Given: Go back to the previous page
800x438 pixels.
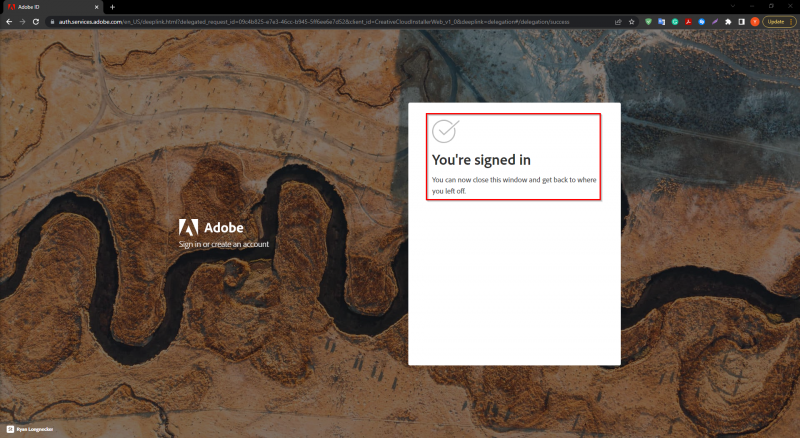Looking at the screenshot, I should coord(9,22).
